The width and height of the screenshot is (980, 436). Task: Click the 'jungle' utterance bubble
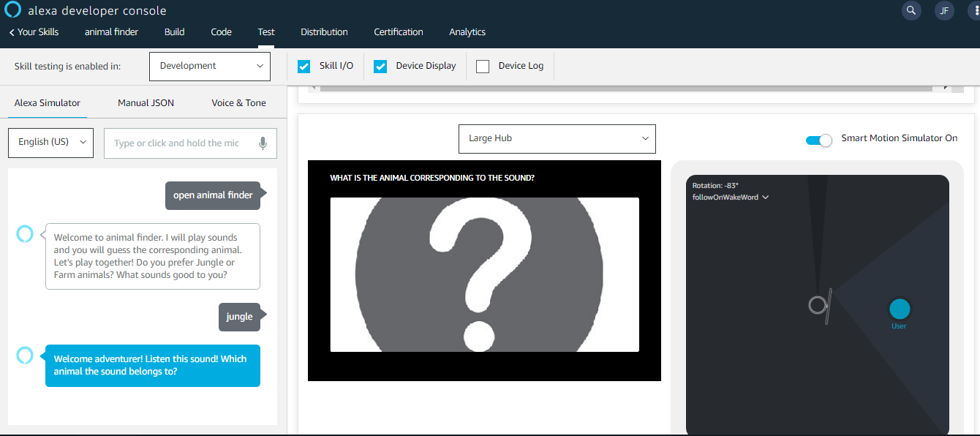point(239,317)
